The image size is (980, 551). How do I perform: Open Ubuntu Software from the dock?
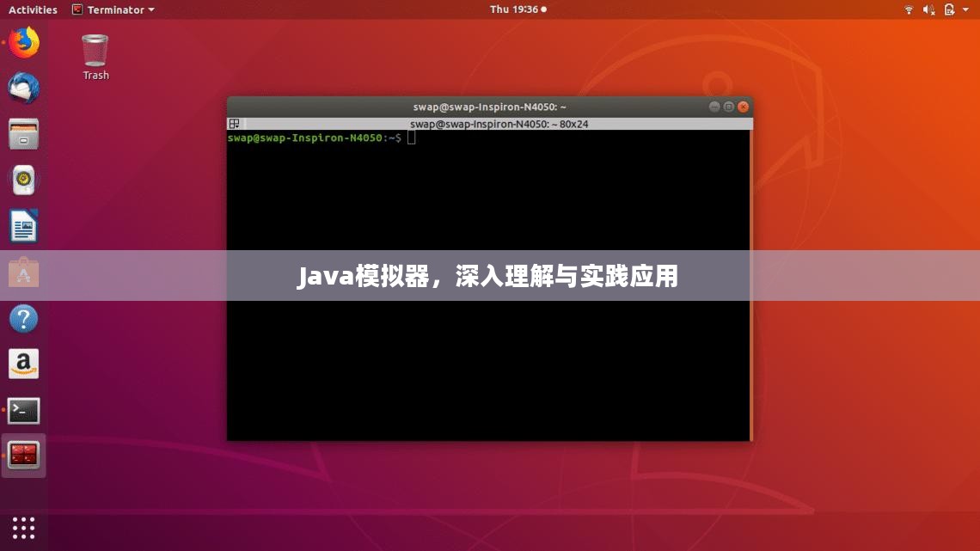tap(24, 272)
